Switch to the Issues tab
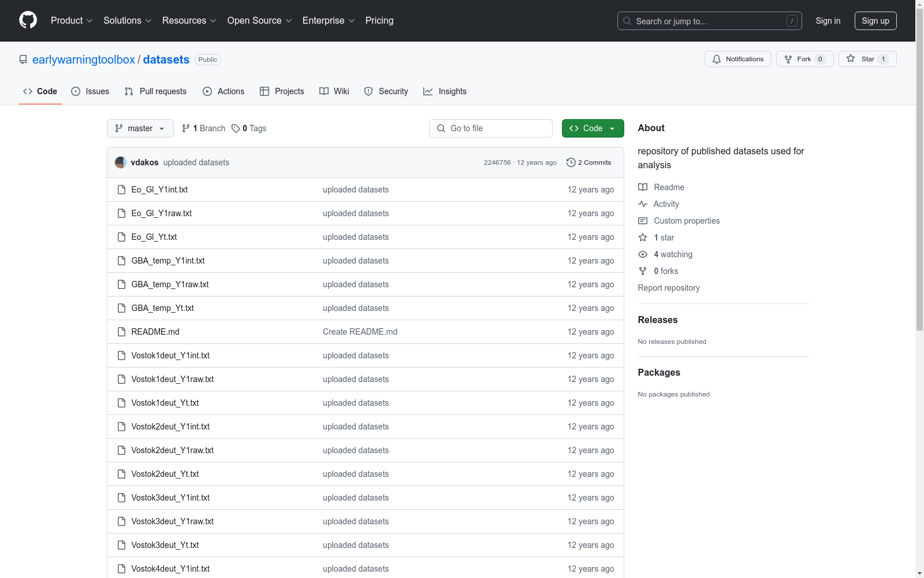924x578 pixels. 90,91
